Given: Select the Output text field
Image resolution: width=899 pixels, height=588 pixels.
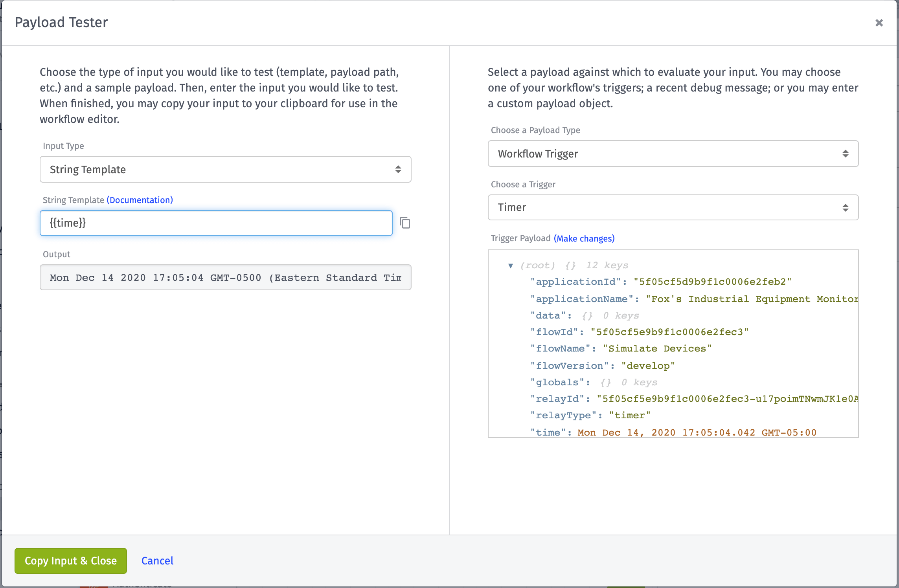Looking at the screenshot, I should tap(225, 277).
